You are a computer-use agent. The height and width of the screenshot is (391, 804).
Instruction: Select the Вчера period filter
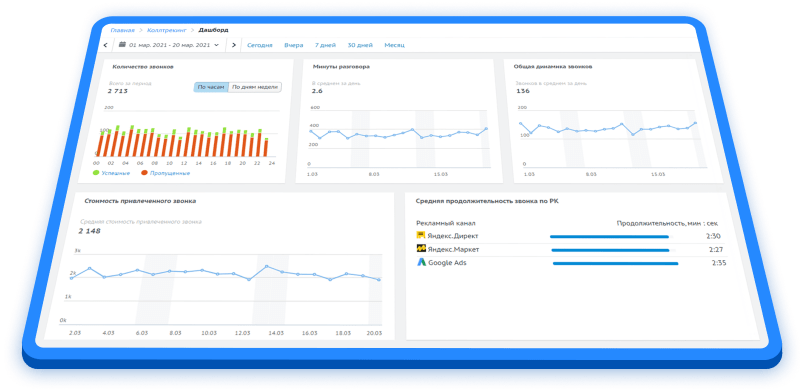294,45
